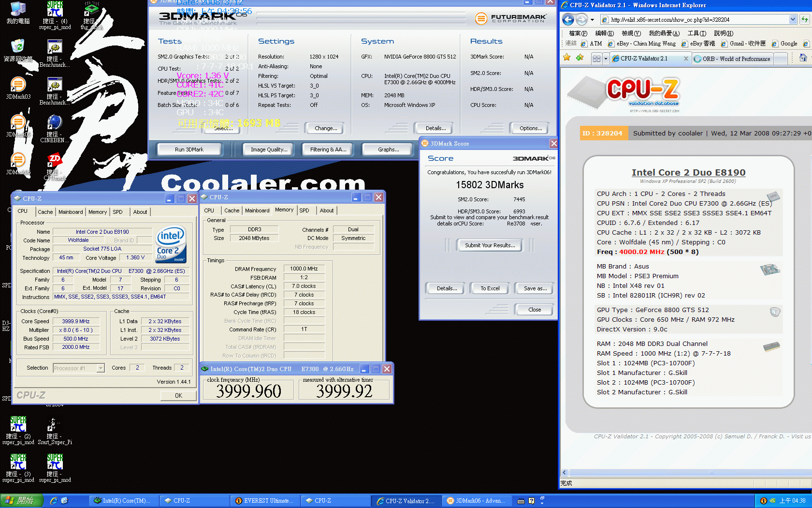812x508 pixels.
Task: Click the Close button in 3DMark Score dialog
Action: coord(535,310)
